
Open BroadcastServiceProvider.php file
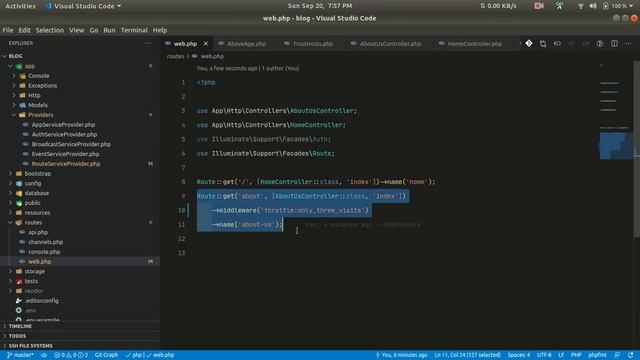71,144
